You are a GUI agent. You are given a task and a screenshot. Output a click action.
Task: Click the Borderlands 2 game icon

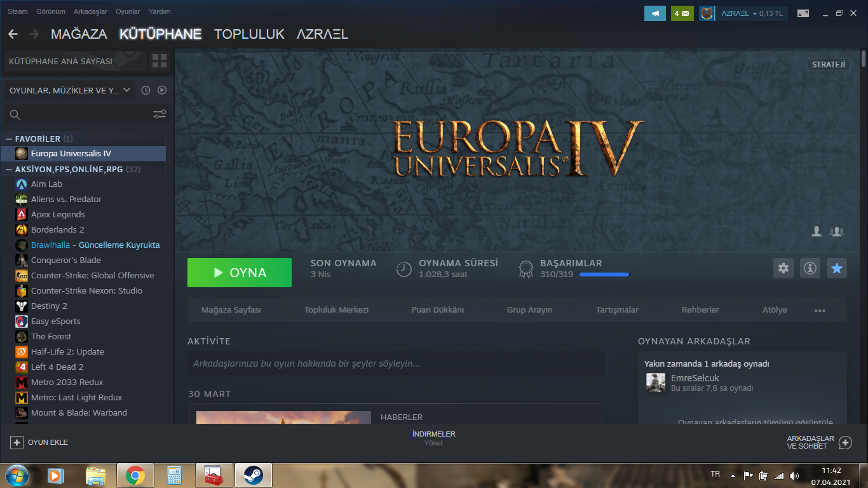[22, 229]
